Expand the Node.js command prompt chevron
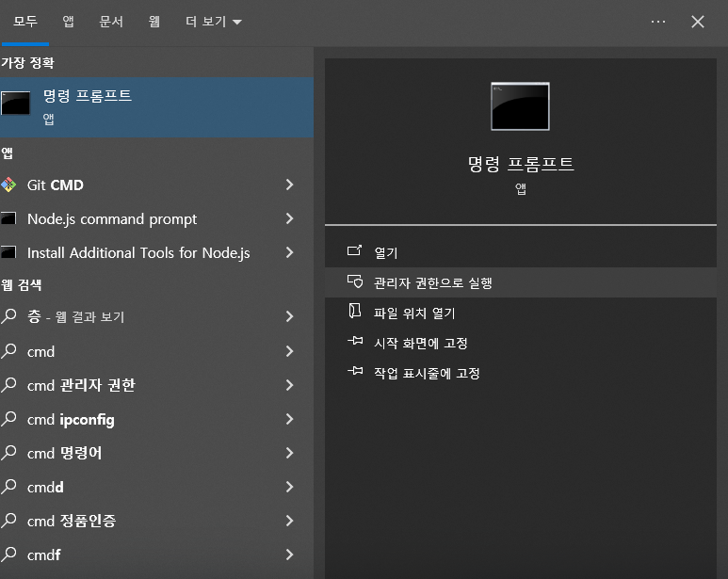 (x=290, y=218)
